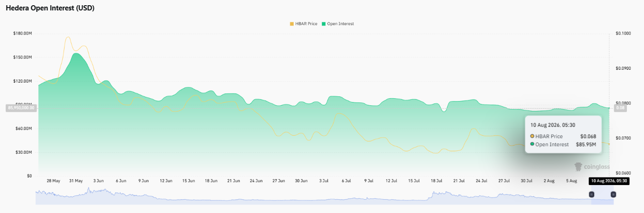Click the $0.1000 right axis label
Image resolution: width=644 pixels, height=213 pixels.
[623, 34]
